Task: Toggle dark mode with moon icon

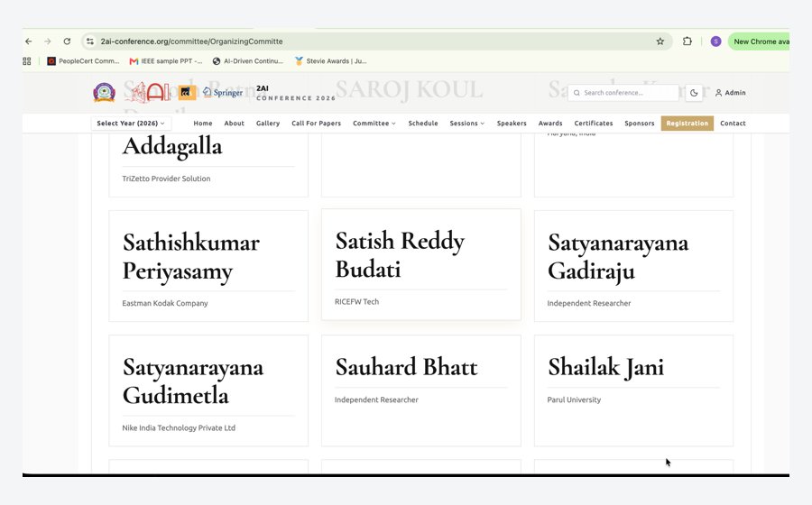Action: pos(694,93)
